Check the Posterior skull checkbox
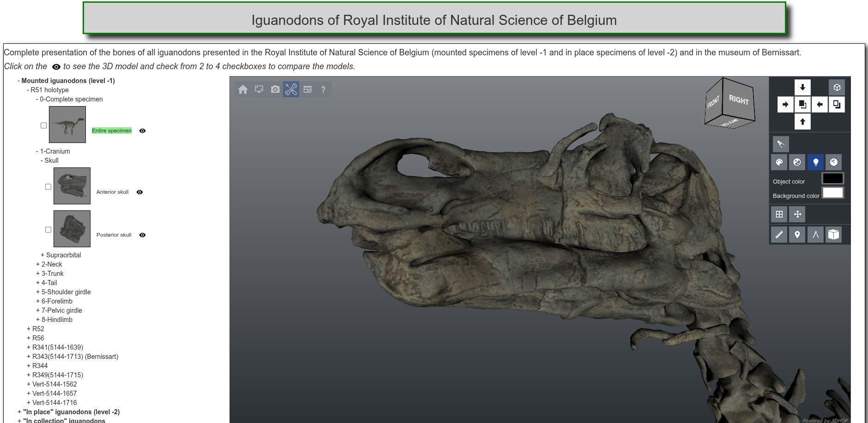This screenshot has width=868, height=423. pos(48,230)
